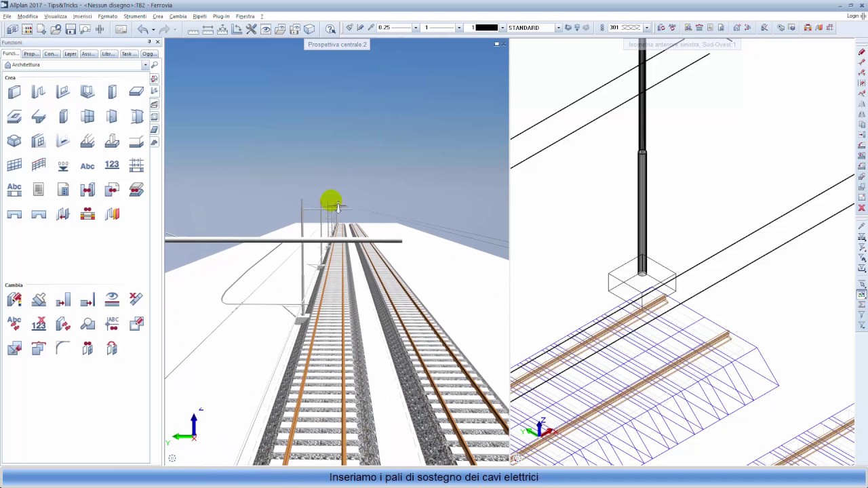Expand the redo history arrow
The width and height of the screenshot is (868, 488).
pyautogui.click(x=175, y=29)
